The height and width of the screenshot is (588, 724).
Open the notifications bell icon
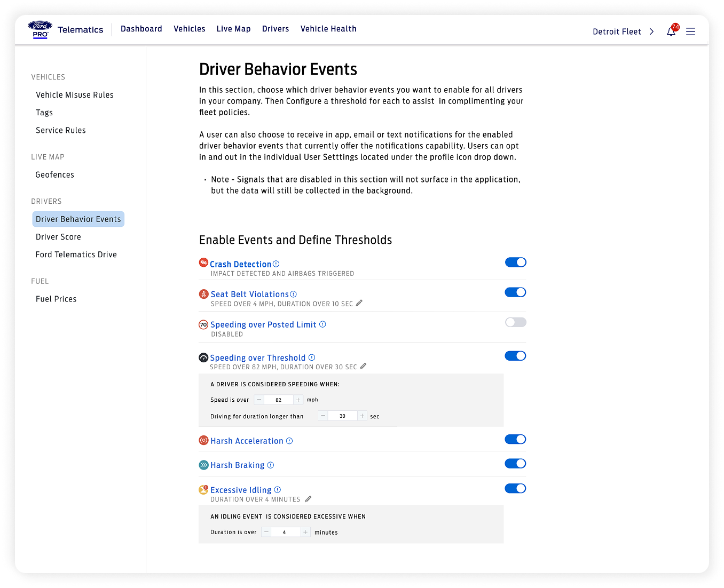(671, 31)
